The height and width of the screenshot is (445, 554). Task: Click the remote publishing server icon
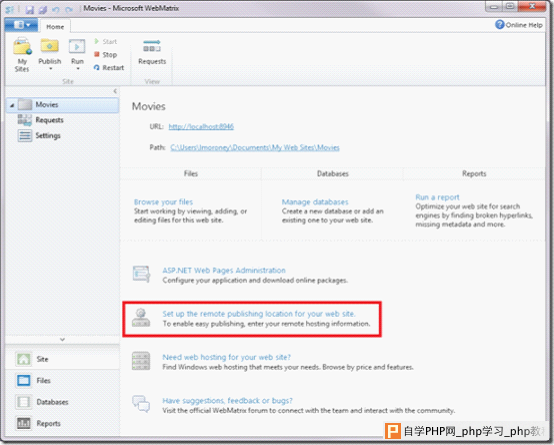(x=141, y=317)
